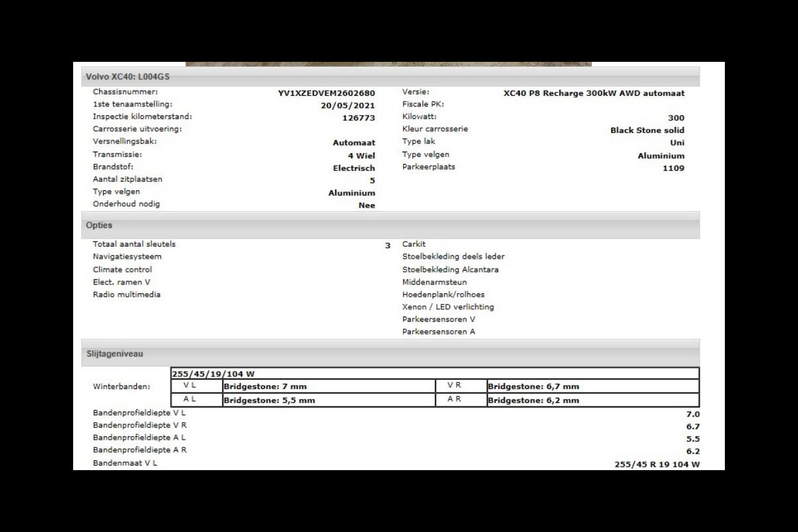Click the V L Bridgestone: 7 mm cell
The image size is (798, 532).
(x=329, y=386)
